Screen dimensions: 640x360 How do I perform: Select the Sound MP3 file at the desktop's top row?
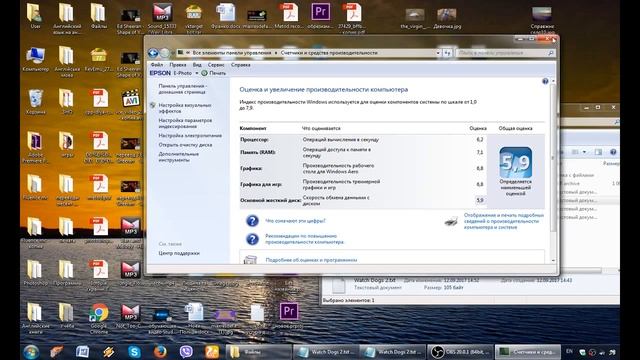(162, 18)
